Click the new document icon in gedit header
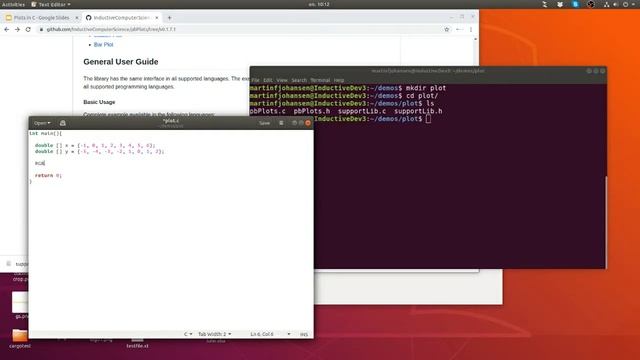Screen dimensions: 640x360 [x=62, y=123]
